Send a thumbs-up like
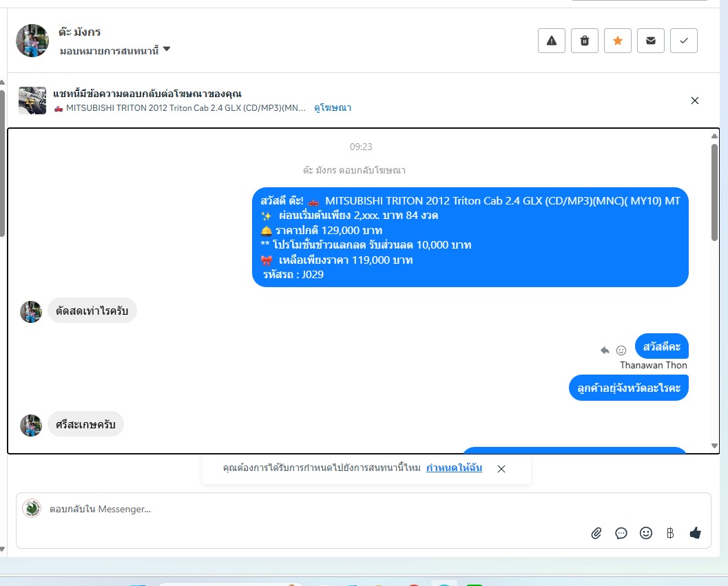 (695, 533)
